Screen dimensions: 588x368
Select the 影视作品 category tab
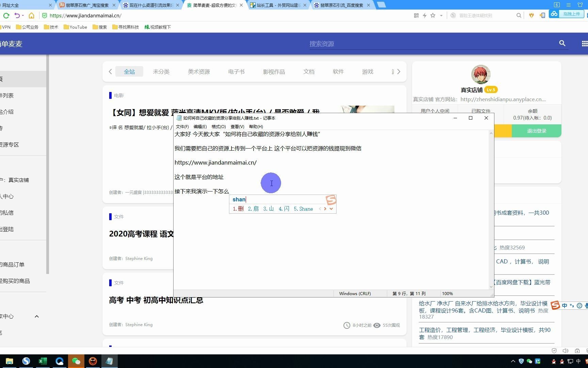(274, 72)
